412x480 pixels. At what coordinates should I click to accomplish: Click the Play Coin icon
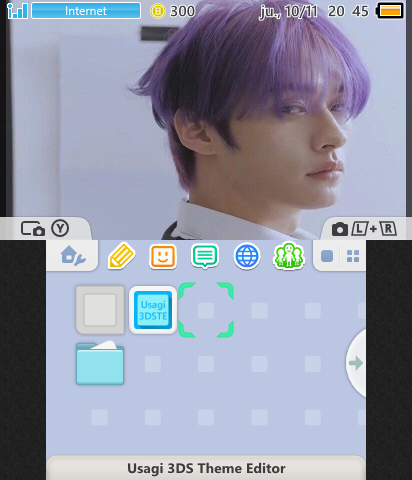pos(158,11)
